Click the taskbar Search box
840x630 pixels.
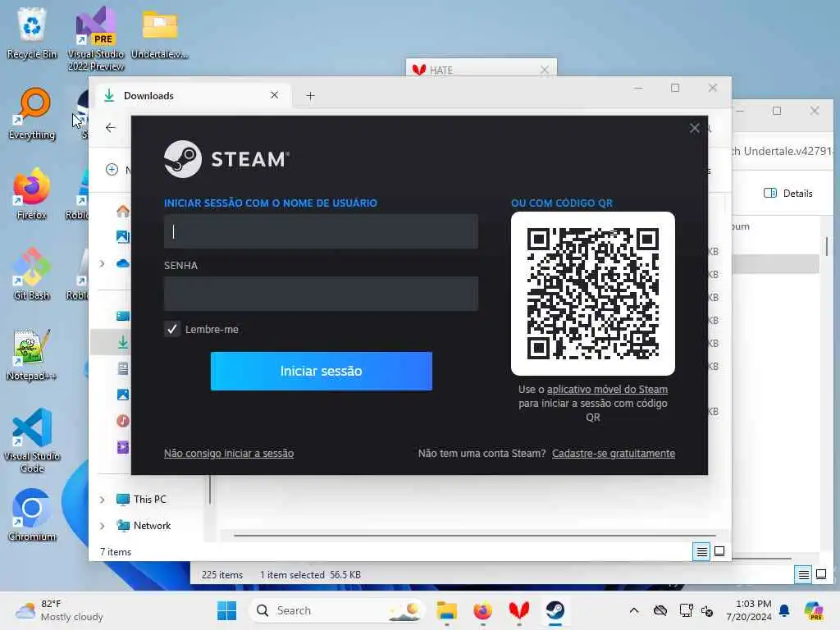click(x=336, y=610)
